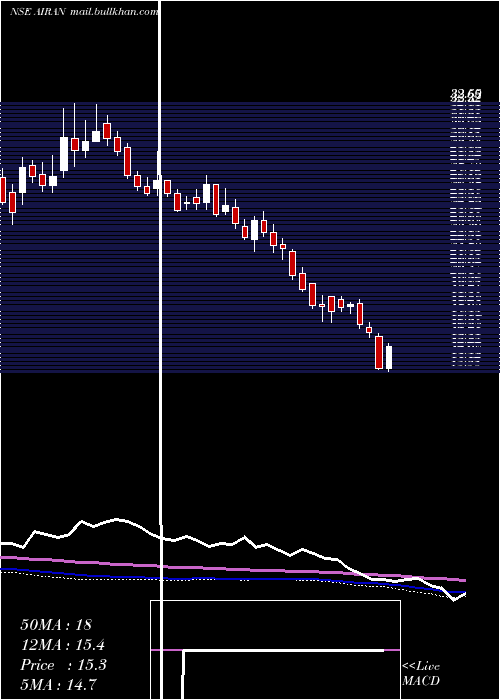Image resolution: width=500 pixels, height=700 pixels.
Task: Click the 12MA : 15.4 label
Action: pyautogui.click(x=63, y=645)
